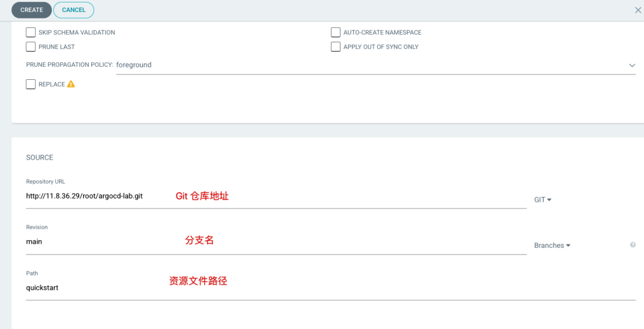644x329 pixels.
Task: Enable Skip Schema Validation
Action: point(31,32)
